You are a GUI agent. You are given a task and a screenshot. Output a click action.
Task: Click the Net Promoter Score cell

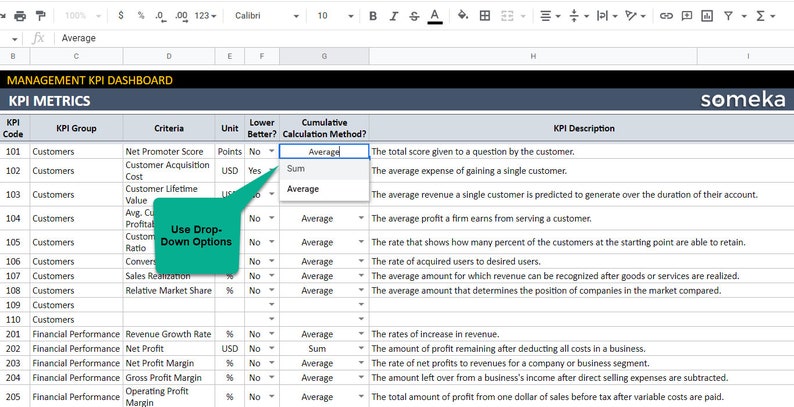[169, 151]
